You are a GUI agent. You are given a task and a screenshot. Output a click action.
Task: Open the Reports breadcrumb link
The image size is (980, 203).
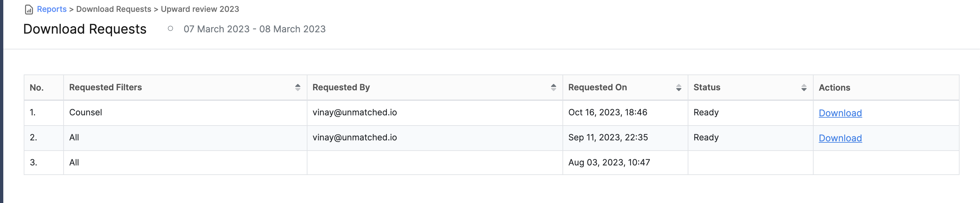click(x=52, y=9)
